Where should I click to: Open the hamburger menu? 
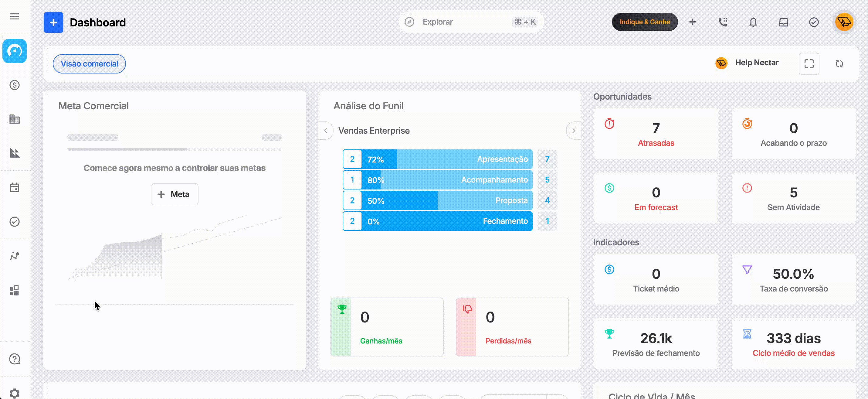[15, 16]
